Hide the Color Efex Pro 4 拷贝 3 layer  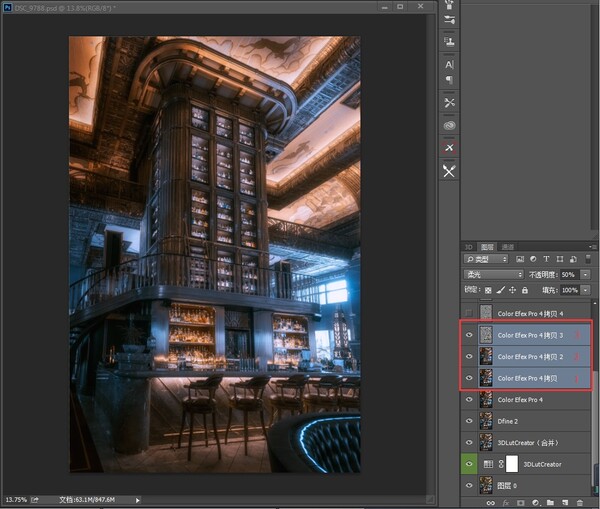(x=469, y=335)
